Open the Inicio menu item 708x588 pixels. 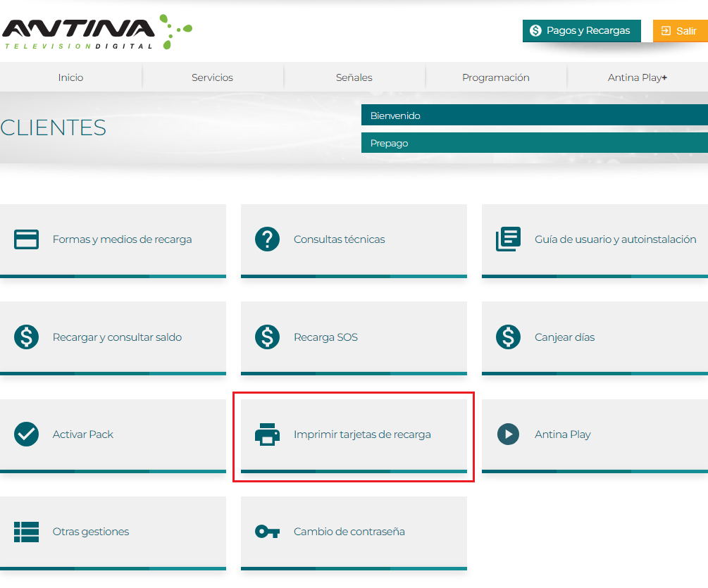click(x=70, y=77)
